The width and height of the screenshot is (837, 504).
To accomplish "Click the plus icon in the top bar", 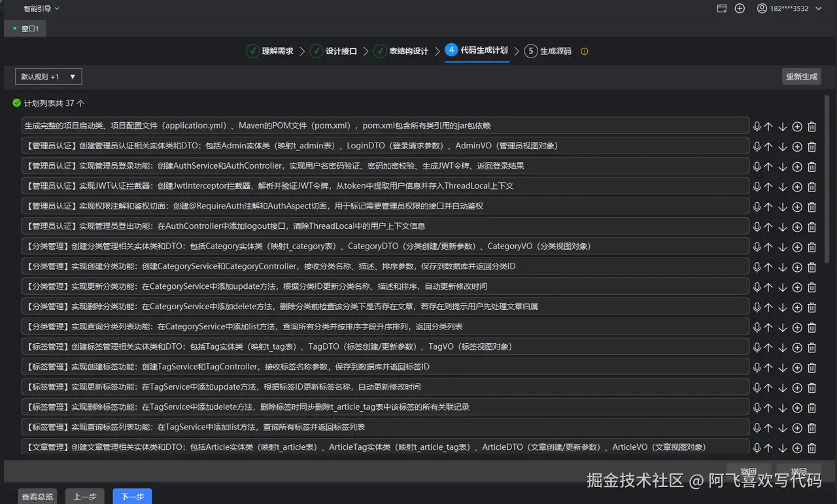I will [x=739, y=8].
